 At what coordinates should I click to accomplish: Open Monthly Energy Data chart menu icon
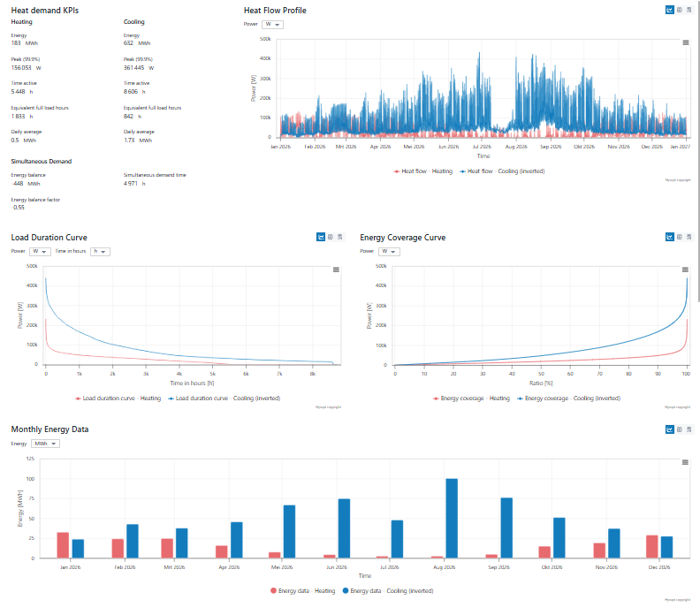(x=686, y=462)
